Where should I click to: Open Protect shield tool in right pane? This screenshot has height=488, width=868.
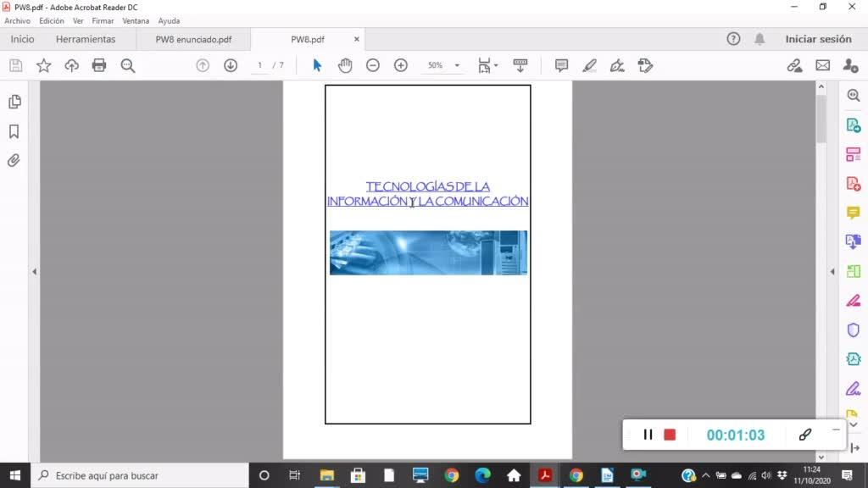(x=853, y=330)
